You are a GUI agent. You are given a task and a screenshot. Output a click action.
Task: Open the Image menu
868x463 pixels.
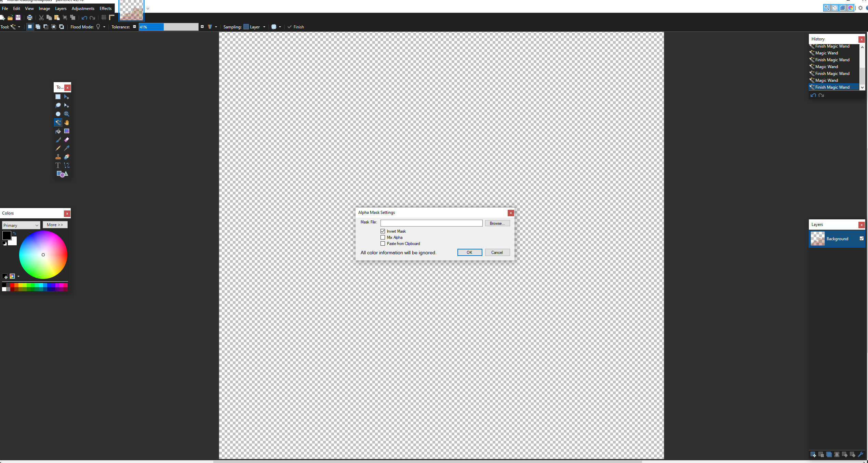pyautogui.click(x=44, y=9)
